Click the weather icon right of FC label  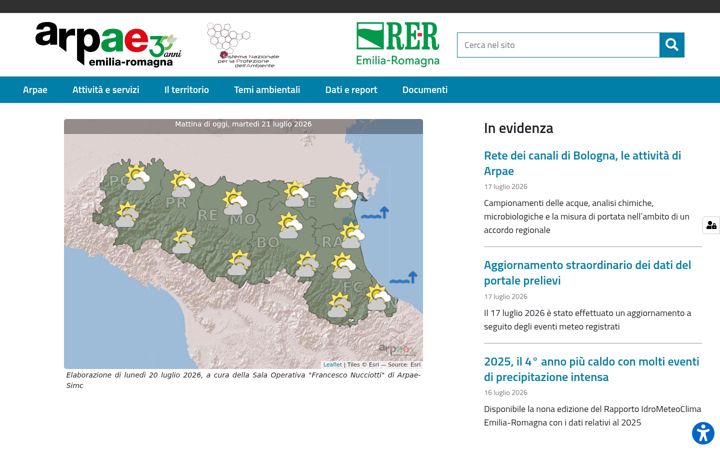pos(378,297)
